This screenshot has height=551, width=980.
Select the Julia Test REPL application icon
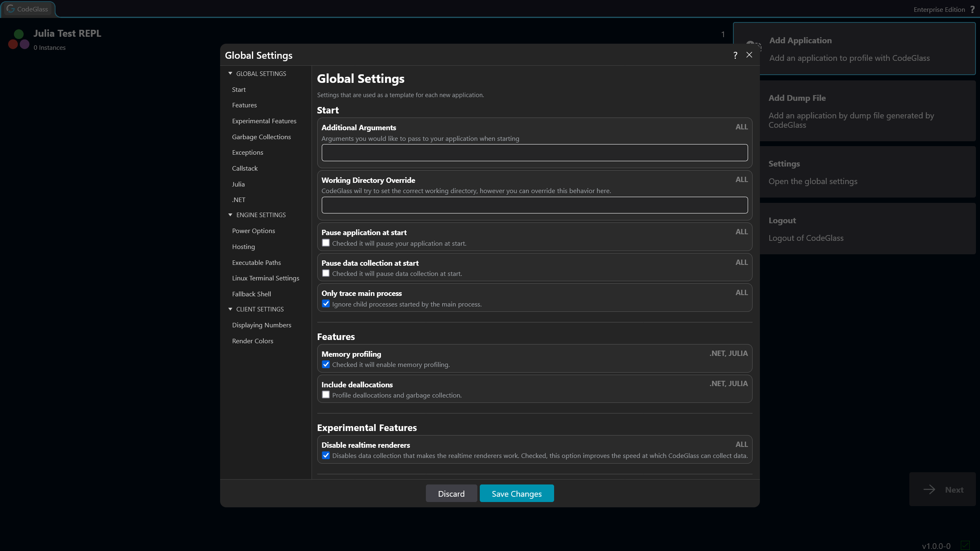point(18,40)
